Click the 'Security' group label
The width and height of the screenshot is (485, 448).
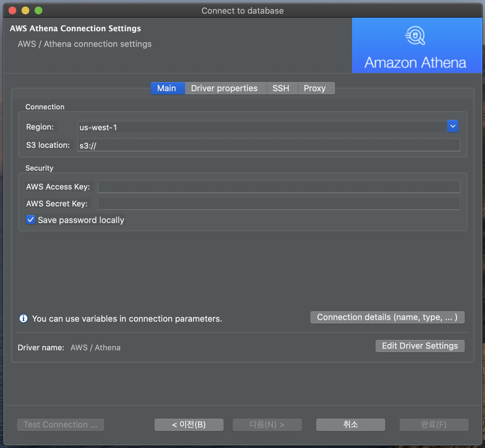click(x=39, y=168)
